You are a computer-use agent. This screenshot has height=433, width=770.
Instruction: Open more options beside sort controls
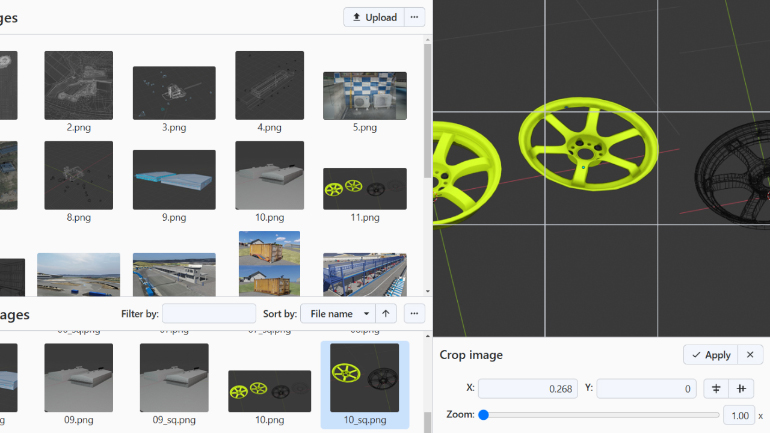[414, 314]
